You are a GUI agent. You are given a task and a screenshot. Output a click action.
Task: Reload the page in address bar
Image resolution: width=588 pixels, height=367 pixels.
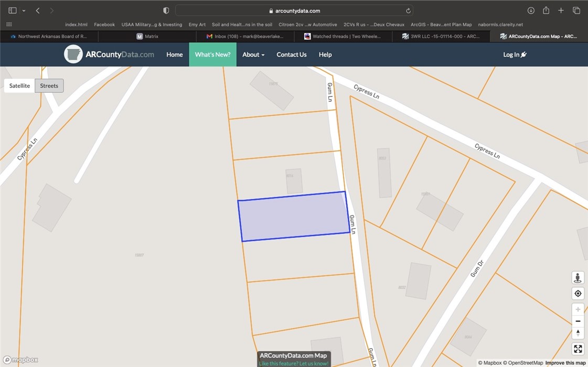coord(408,10)
